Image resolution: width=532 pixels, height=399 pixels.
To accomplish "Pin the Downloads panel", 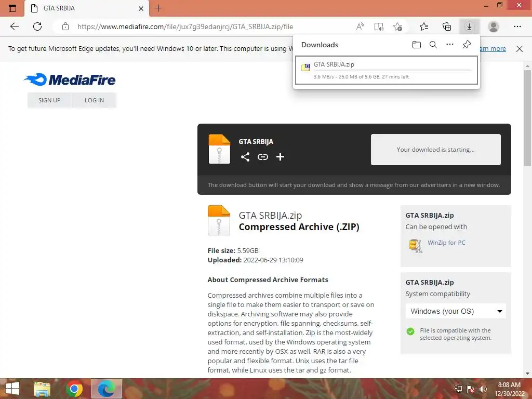I will tap(467, 45).
